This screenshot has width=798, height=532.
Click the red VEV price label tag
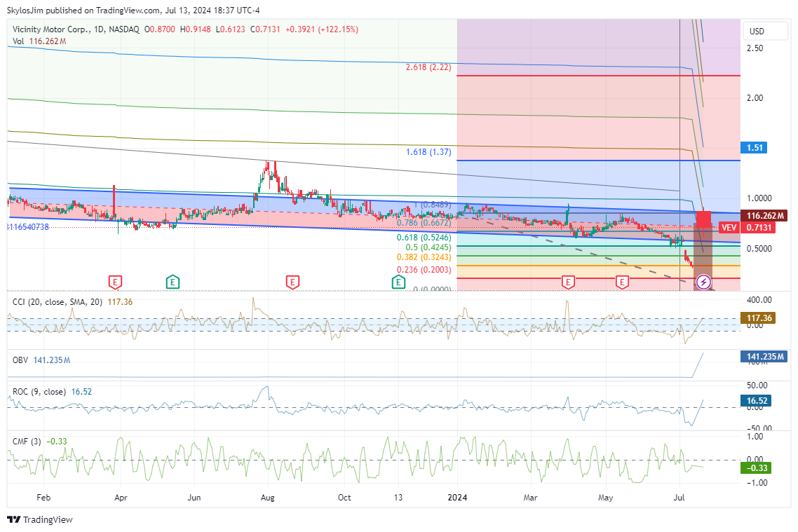click(x=729, y=228)
